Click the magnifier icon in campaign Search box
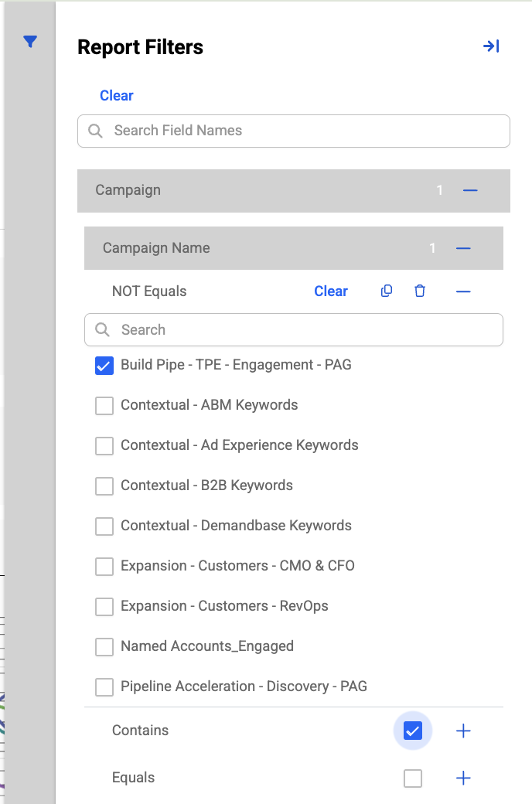Screen dimensions: 532x804 pyautogui.click(x=103, y=329)
